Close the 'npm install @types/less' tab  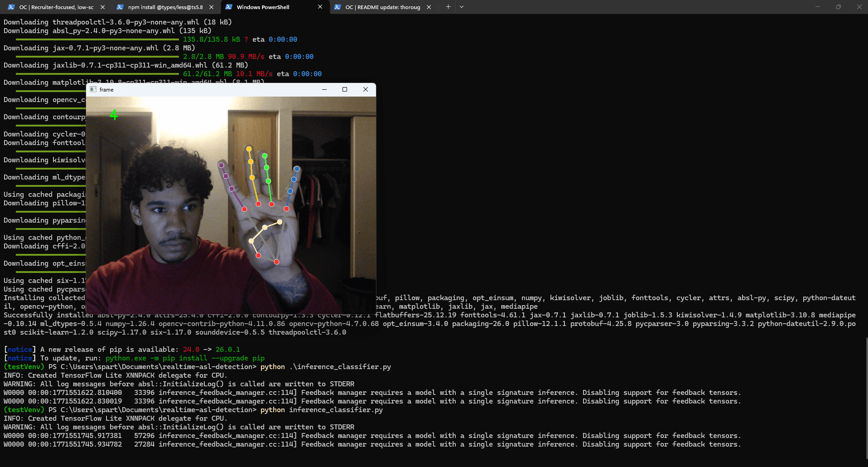pos(211,7)
